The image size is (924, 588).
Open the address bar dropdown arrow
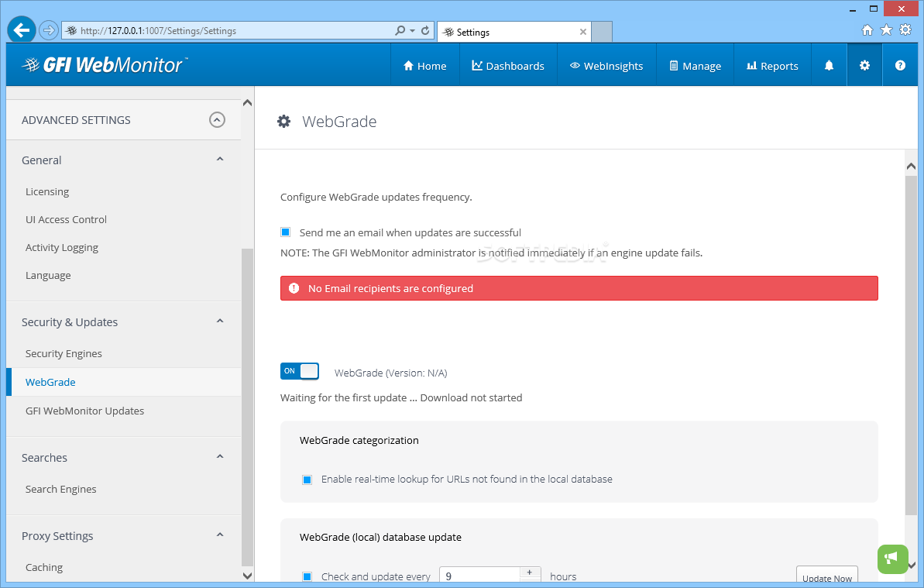(413, 31)
